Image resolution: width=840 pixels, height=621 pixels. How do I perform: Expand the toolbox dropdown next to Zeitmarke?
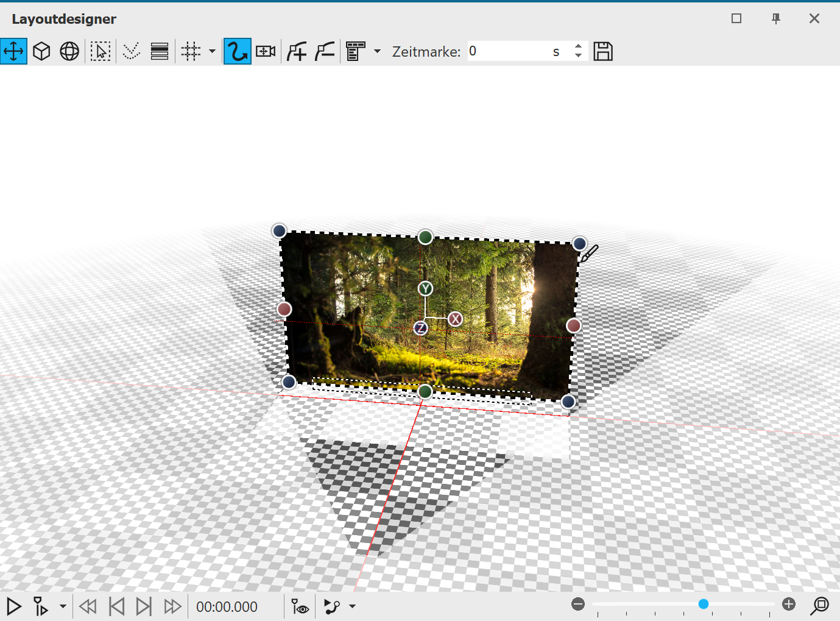tap(377, 51)
